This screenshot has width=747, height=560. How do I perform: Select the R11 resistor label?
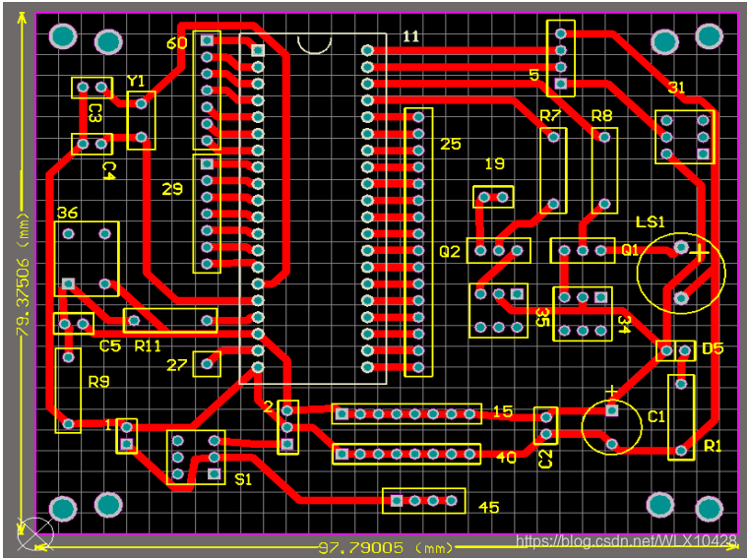[148, 345]
